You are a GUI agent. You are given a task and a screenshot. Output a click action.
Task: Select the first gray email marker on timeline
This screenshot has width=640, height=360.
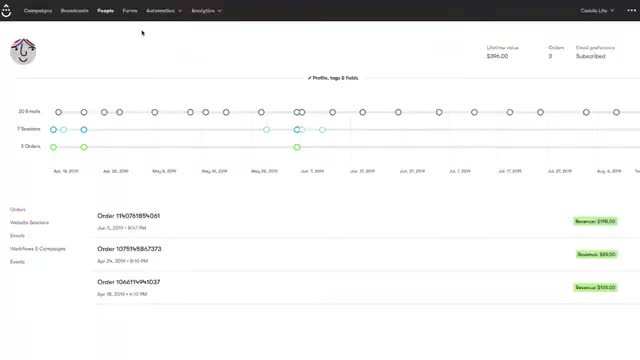[x=59, y=112]
